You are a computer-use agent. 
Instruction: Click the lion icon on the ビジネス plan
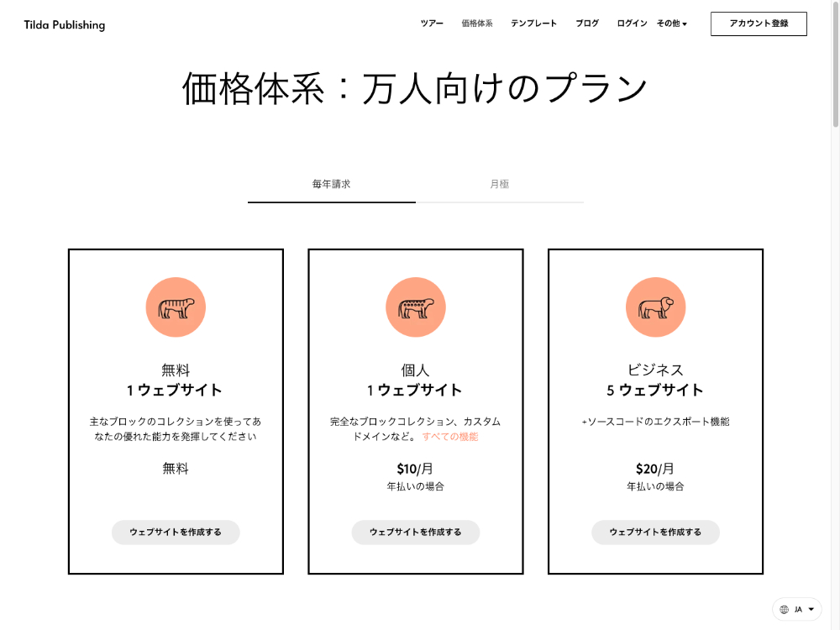point(655,307)
